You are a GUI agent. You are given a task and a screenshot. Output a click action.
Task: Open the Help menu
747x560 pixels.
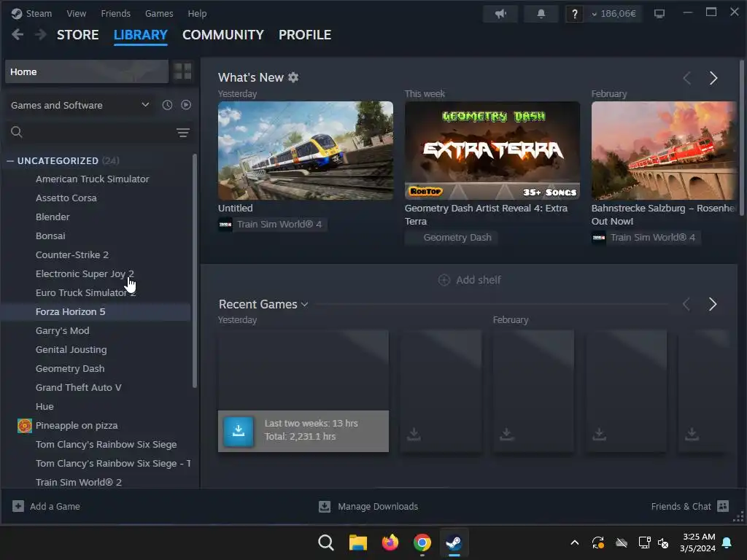tap(197, 13)
